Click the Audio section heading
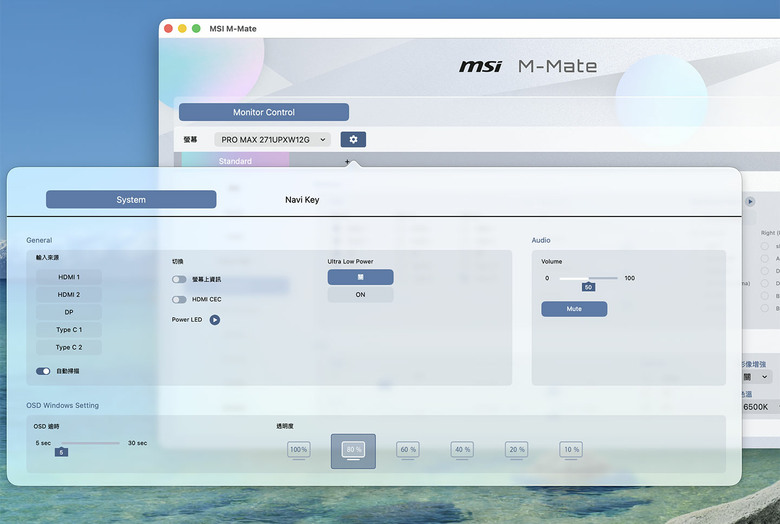Screen dimensions: 780x524 tap(541, 240)
